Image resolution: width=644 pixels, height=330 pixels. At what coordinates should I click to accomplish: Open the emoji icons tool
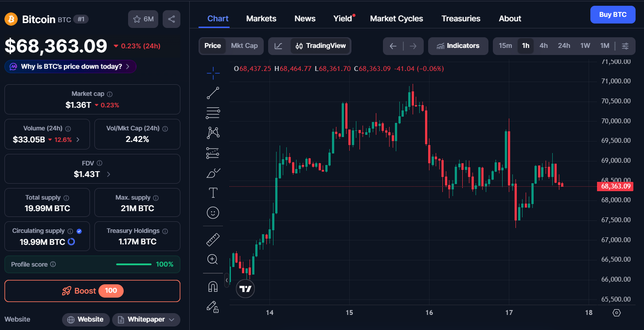click(x=213, y=213)
